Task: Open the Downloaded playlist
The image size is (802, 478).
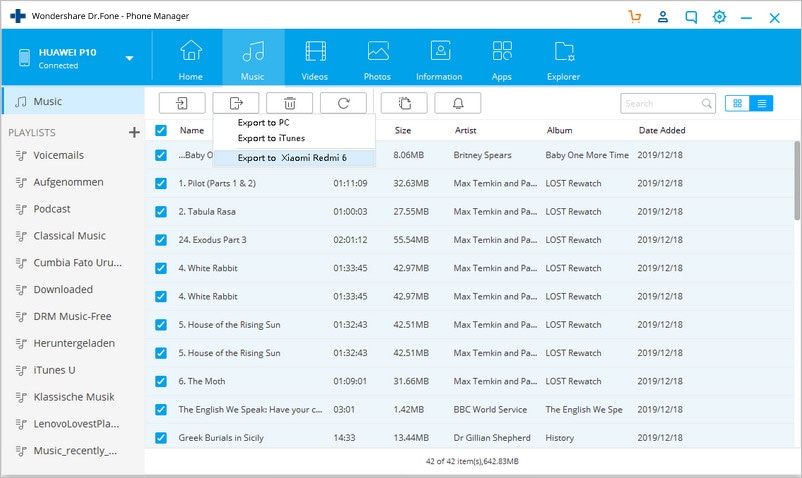Action: click(63, 290)
